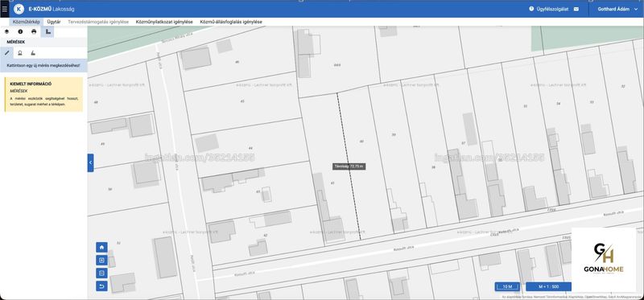Image resolution: width=644 pixels, height=300 pixels.
Task: Go back to previous map view
Action: tap(101, 286)
